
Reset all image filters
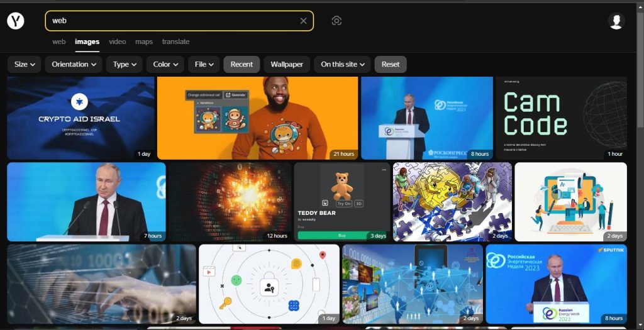pos(390,65)
